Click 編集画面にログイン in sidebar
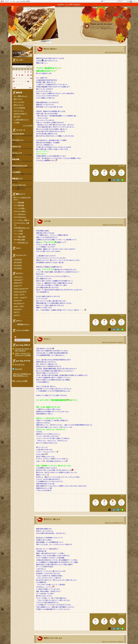 24,324
